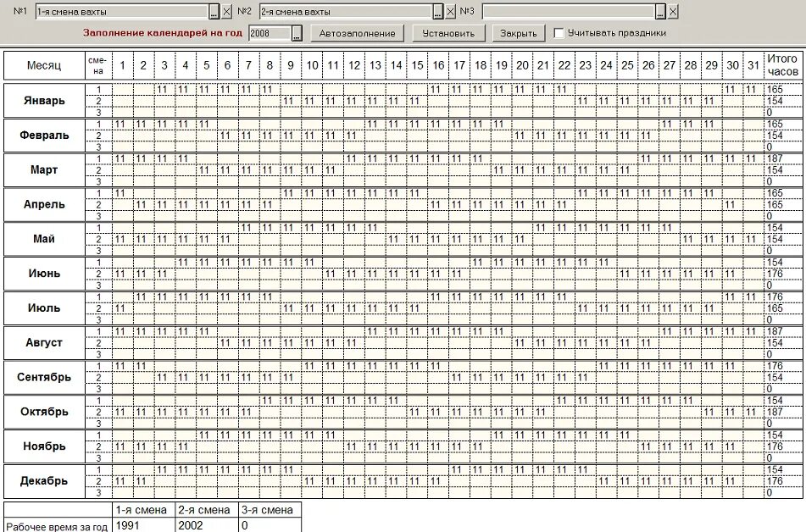Screen dimensions: 806x532
Task: Click the '1-я смена' summary header
Action: click(144, 510)
